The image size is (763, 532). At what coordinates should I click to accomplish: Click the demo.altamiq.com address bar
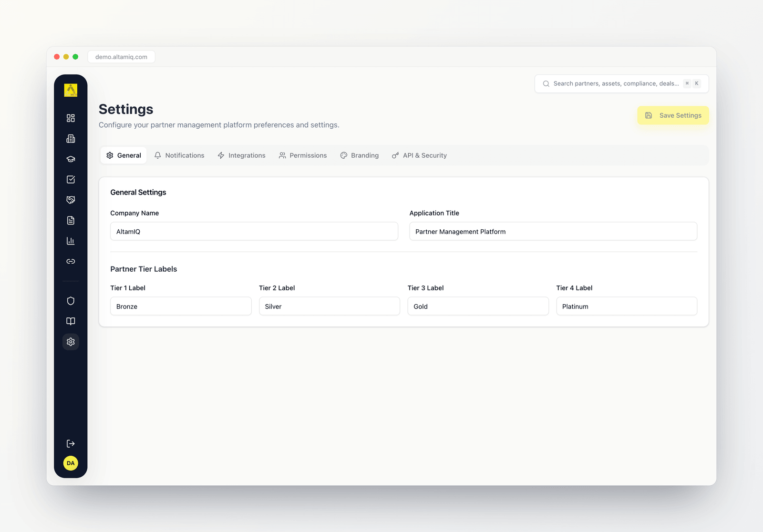121,57
